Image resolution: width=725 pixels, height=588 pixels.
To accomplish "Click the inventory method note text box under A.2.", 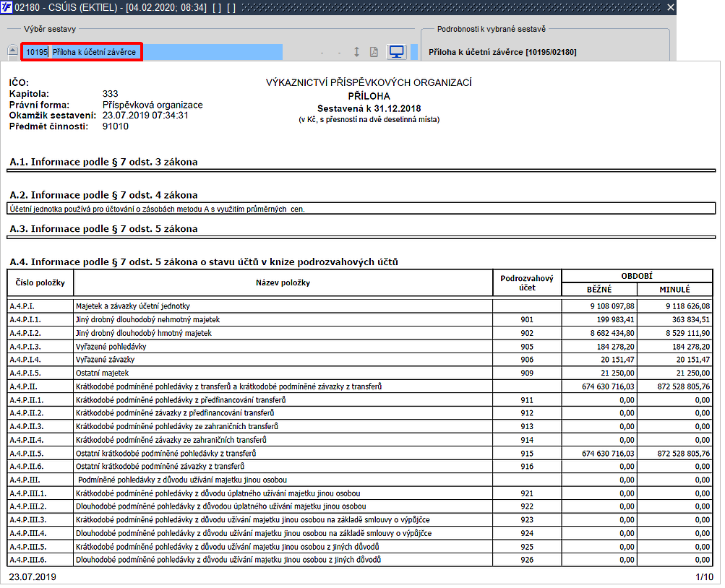I will tap(360, 209).
